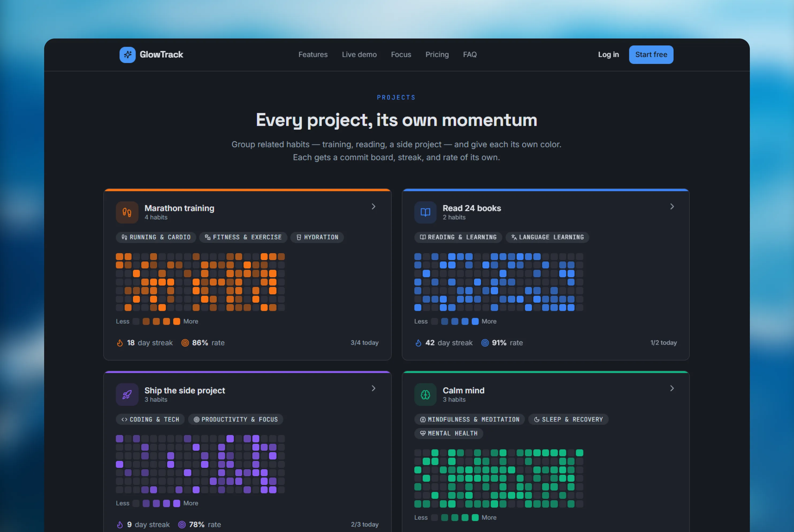Expand the Calm mind card chevron
The image size is (794, 532).
coord(672,388)
